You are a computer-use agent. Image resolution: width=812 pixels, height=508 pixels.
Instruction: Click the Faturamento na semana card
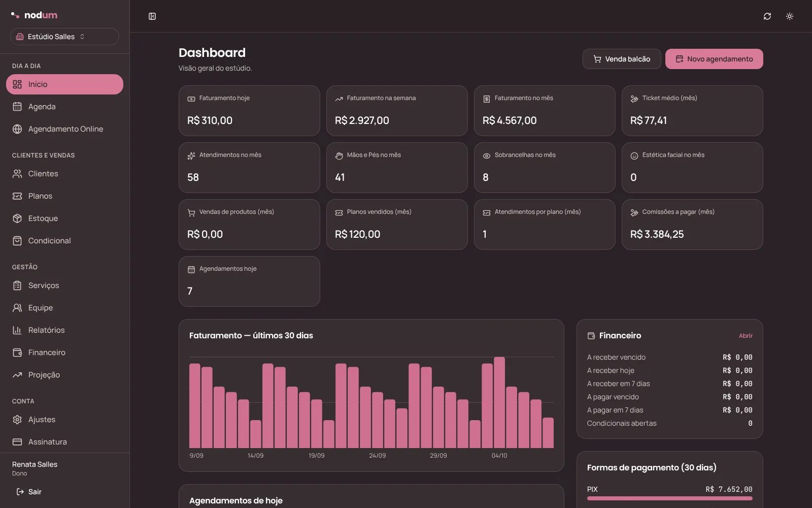tap(397, 111)
